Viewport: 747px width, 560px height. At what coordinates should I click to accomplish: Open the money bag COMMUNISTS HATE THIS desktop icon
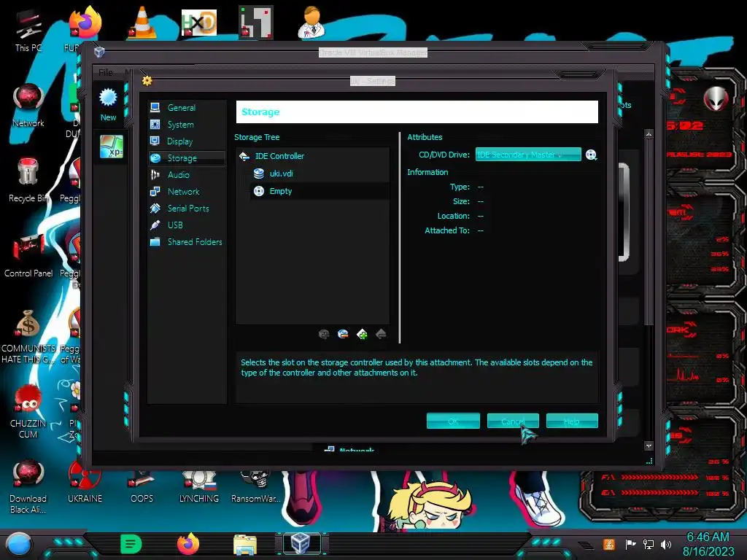28,337
